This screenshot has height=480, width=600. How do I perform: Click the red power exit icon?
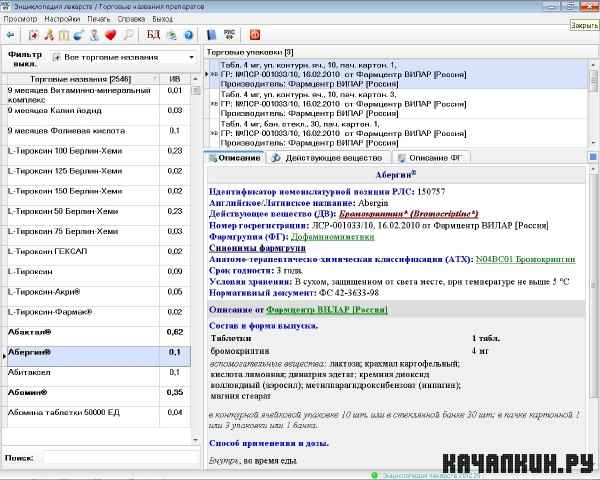point(255,35)
